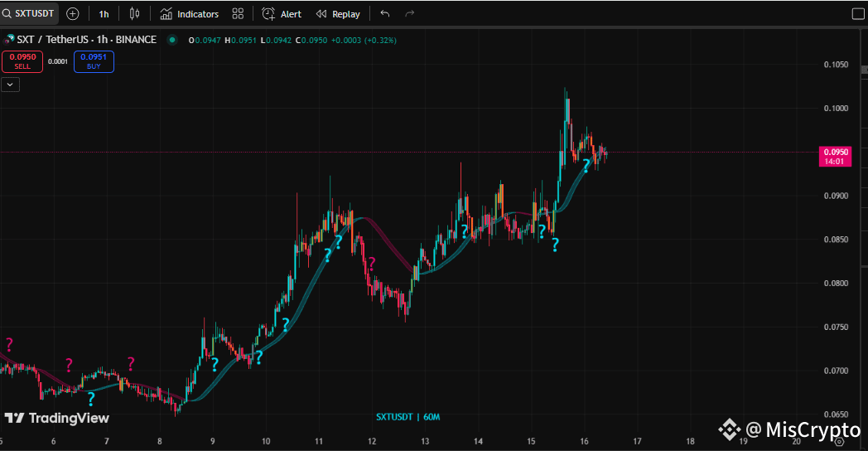Click the 0.0750 price axis label
Screen dimensions: 868x451
click(x=836, y=327)
